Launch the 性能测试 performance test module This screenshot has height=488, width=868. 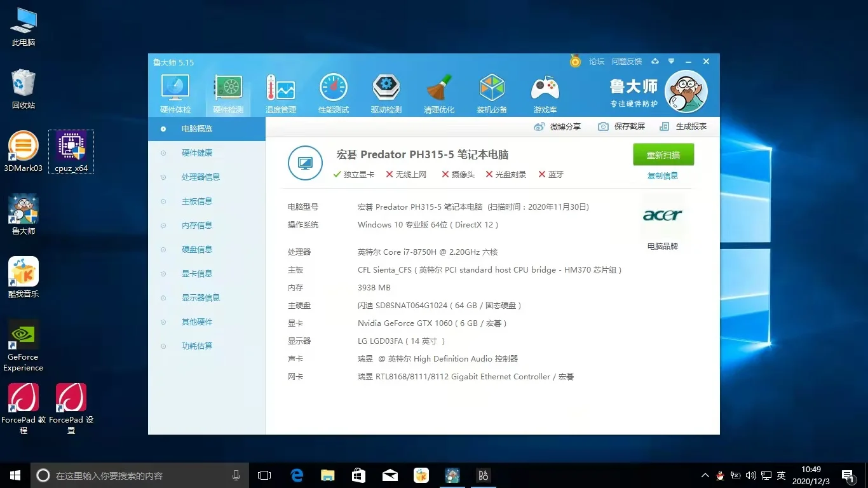point(334,94)
